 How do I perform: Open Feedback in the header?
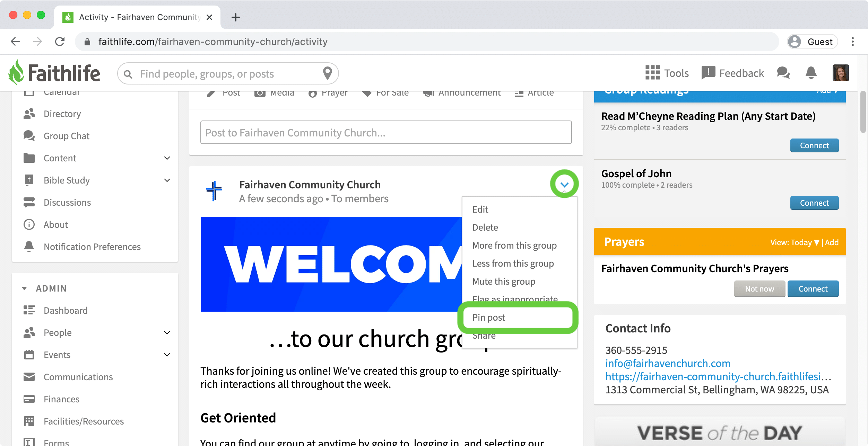[x=732, y=73]
